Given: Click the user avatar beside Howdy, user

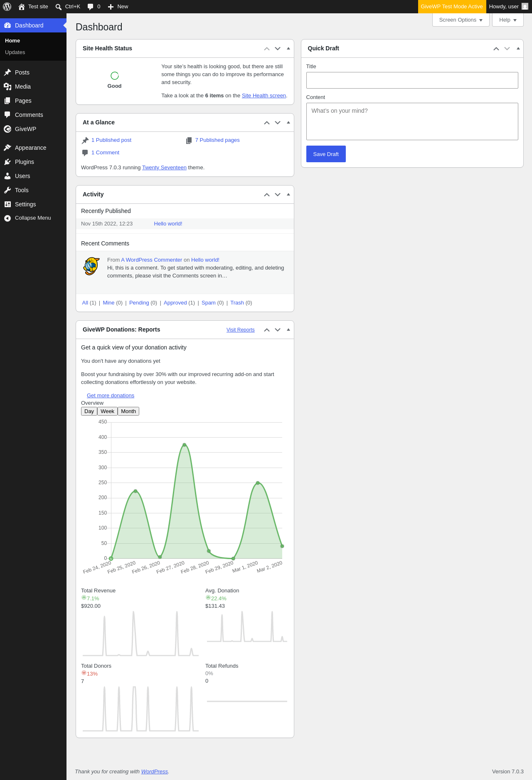Looking at the screenshot, I should 525,7.
